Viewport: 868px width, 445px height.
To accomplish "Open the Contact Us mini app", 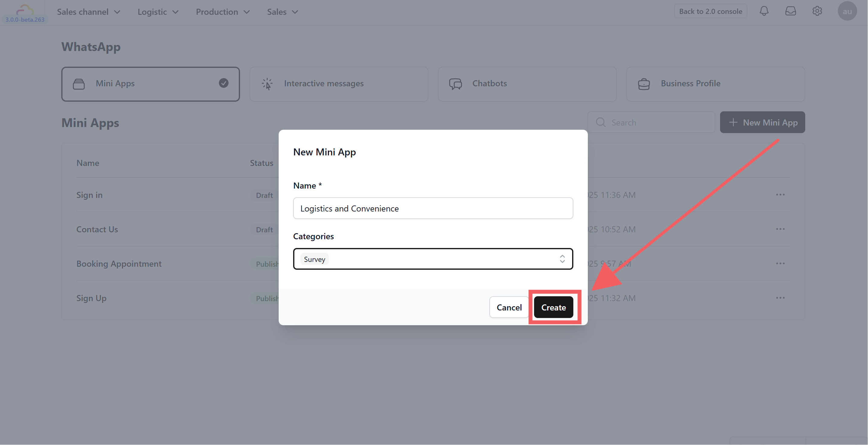I will coord(97,229).
